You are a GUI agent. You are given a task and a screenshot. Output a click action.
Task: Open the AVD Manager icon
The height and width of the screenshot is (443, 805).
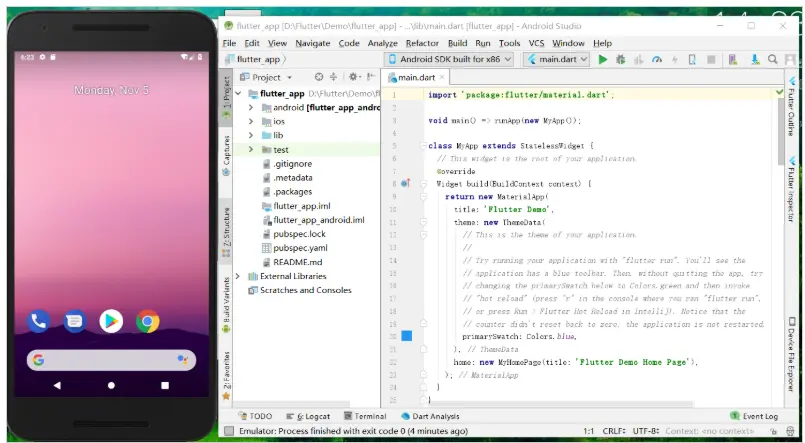click(733, 60)
